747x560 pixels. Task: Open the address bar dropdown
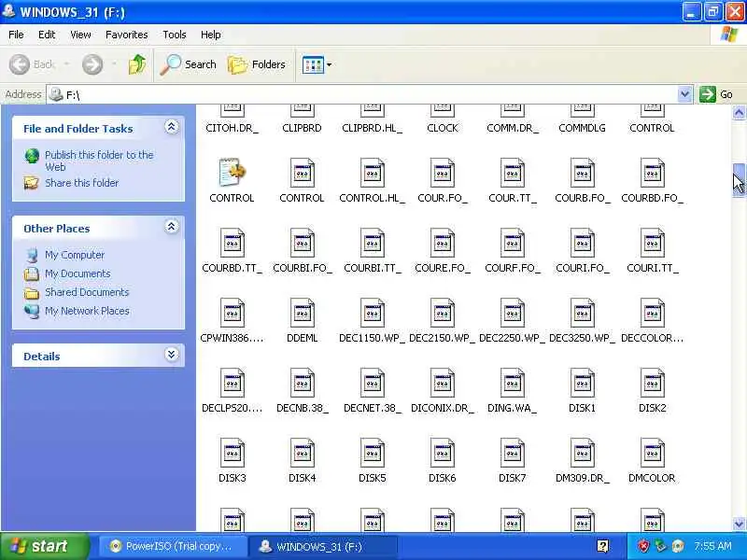pos(684,94)
